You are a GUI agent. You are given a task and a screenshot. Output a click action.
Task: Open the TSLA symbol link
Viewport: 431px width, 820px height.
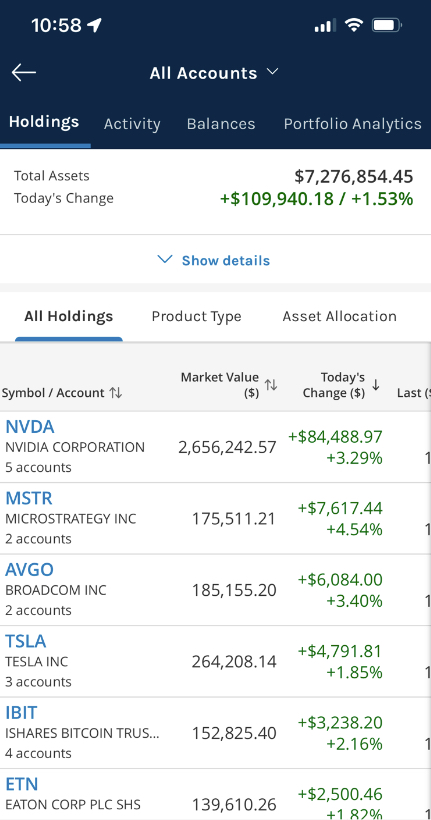[26, 642]
